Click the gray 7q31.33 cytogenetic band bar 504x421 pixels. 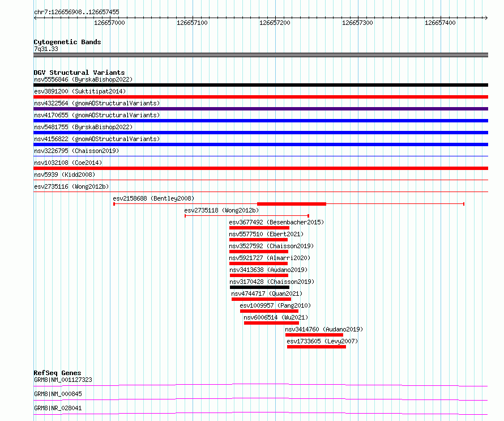(x=260, y=55)
